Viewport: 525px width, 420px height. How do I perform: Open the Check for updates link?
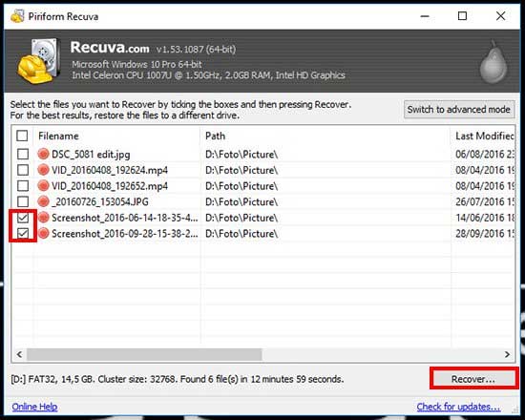pyautogui.click(x=459, y=407)
